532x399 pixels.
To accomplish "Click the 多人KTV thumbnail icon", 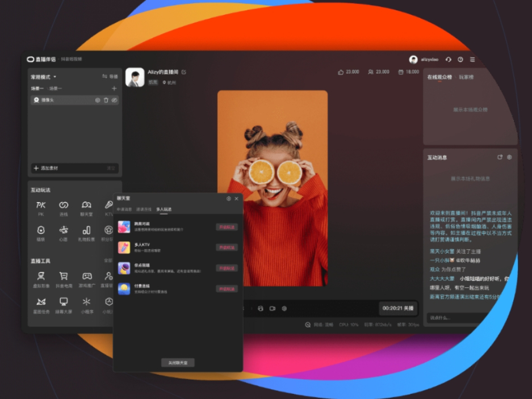I will point(124,247).
